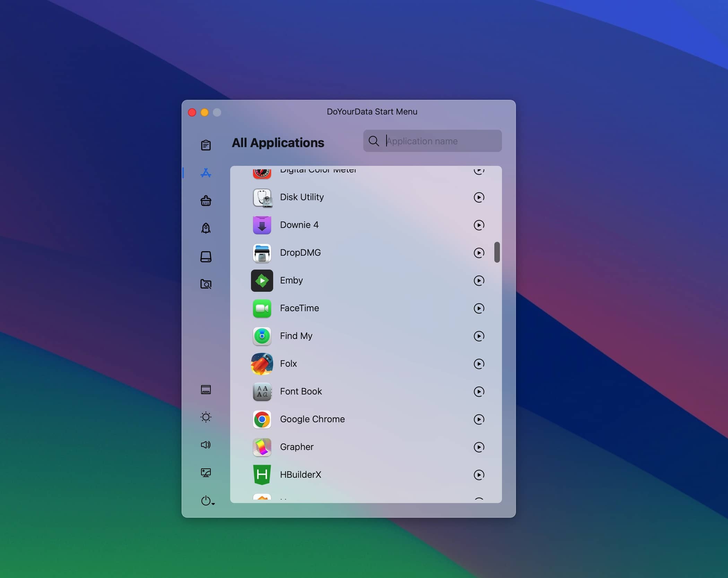Click the Disk Utility app icon
728x578 pixels.
pyautogui.click(x=262, y=197)
